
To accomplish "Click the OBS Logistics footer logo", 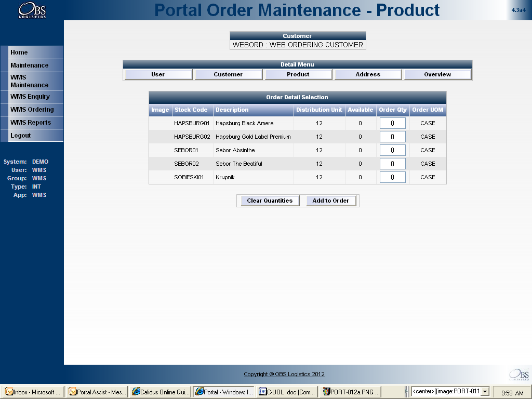I will [x=519, y=375].
